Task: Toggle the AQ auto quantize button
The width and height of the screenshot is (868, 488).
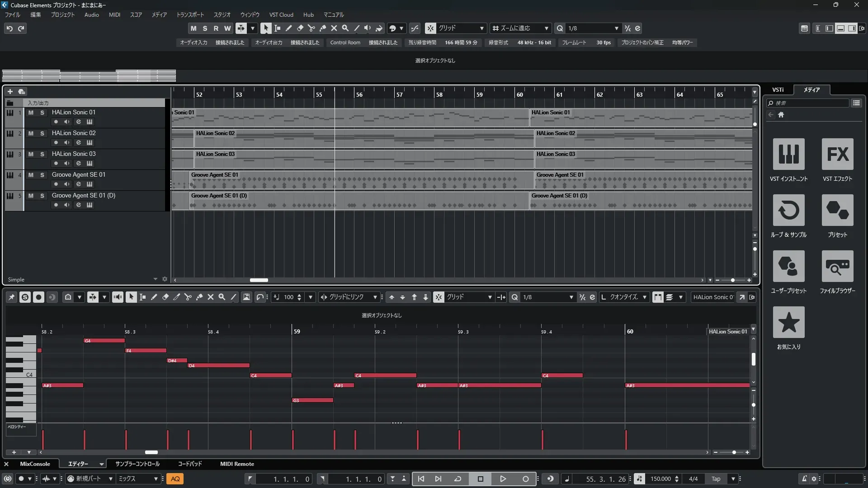Action: click(175, 479)
